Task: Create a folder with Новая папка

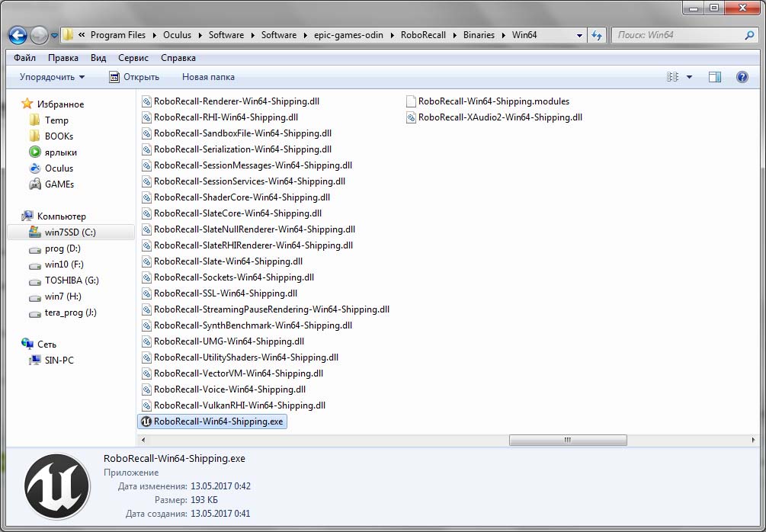Action: click(208, 77)
